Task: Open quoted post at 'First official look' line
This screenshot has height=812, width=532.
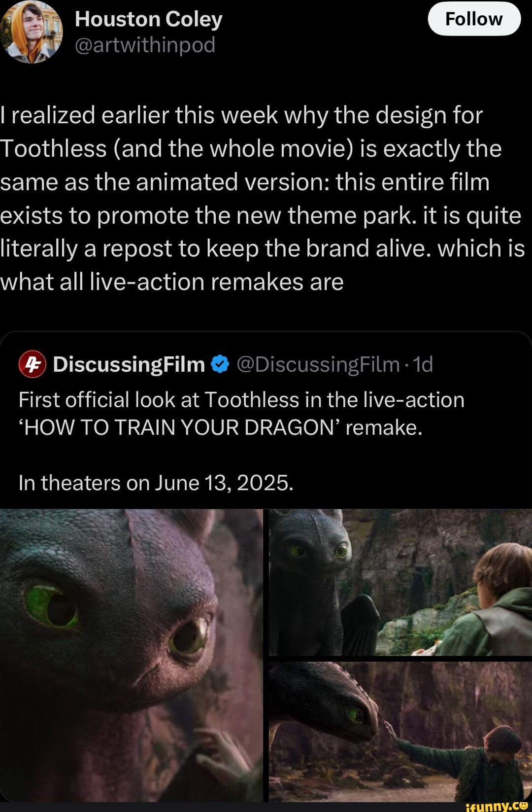Action: click(241, 400)
